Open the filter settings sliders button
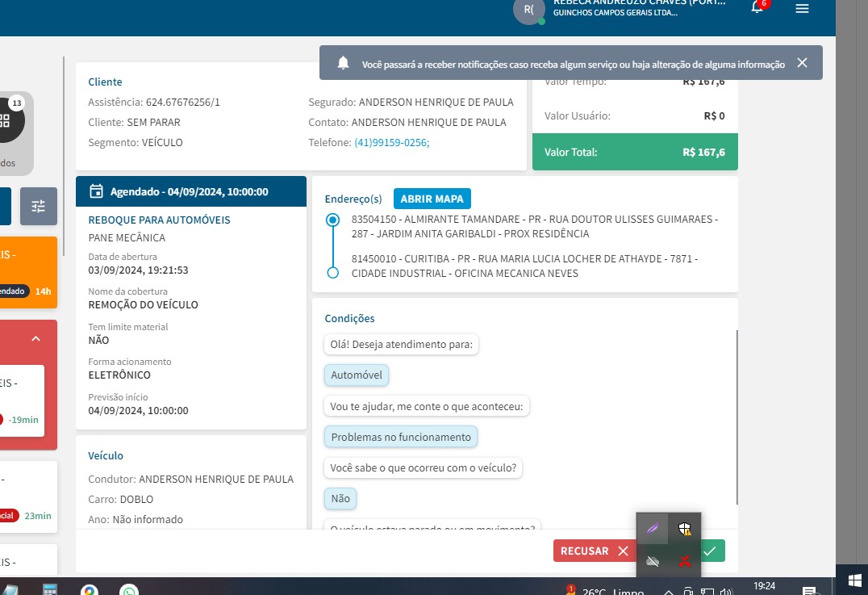 click(39, 207)
